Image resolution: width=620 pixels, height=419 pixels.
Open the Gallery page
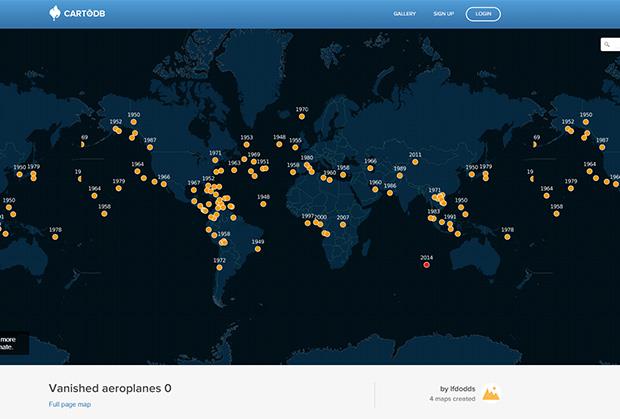point(404,14)
